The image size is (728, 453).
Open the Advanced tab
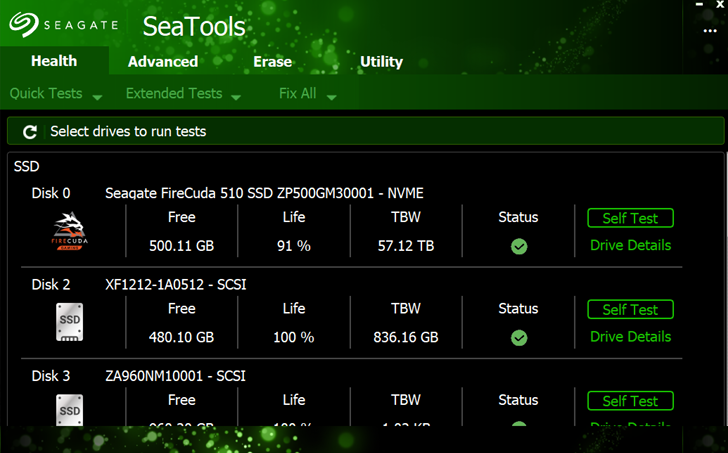click(x=163, y=62)
